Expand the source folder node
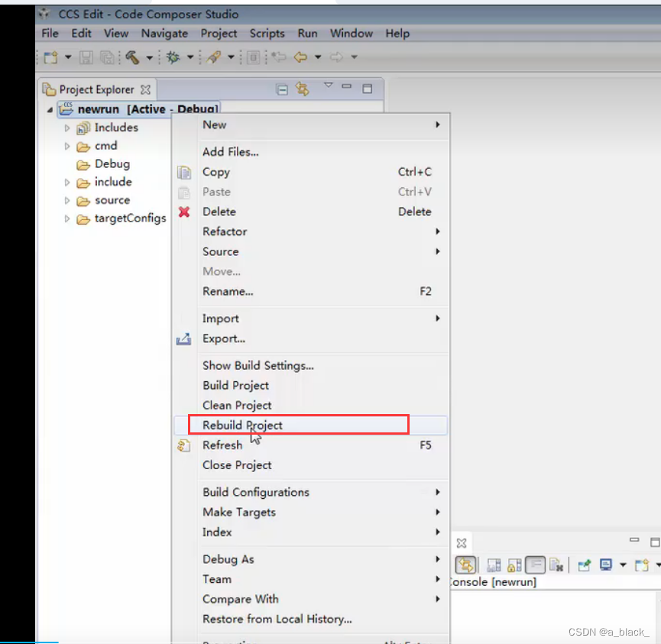The image size is (661, 644). pyautogui.click(x=67, y=201)
